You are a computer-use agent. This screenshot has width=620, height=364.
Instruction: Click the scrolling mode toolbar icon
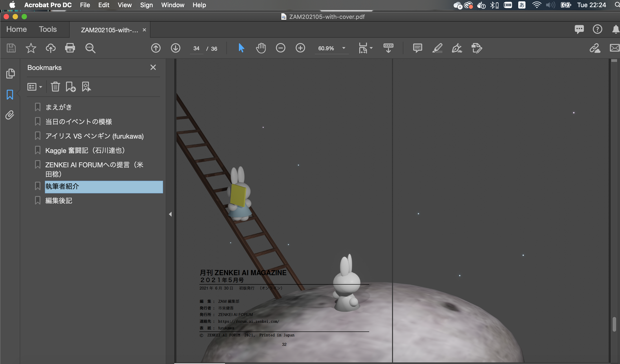point(388,48)
